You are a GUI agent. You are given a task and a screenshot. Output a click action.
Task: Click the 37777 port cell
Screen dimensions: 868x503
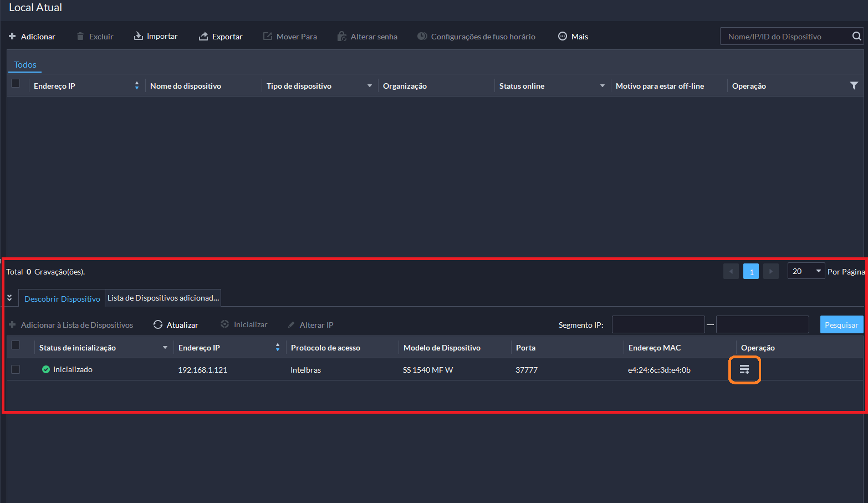click(x=527, y=370)
